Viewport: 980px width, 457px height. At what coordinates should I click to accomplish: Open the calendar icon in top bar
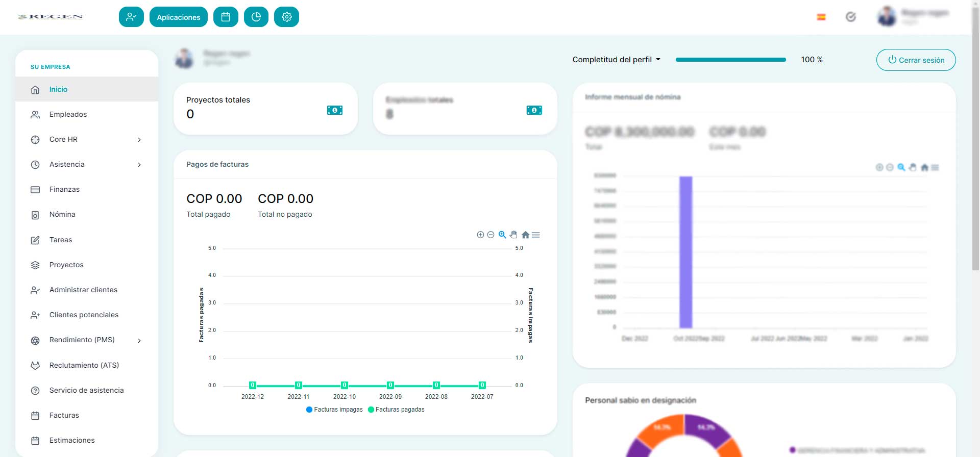[x=226, y=17]
